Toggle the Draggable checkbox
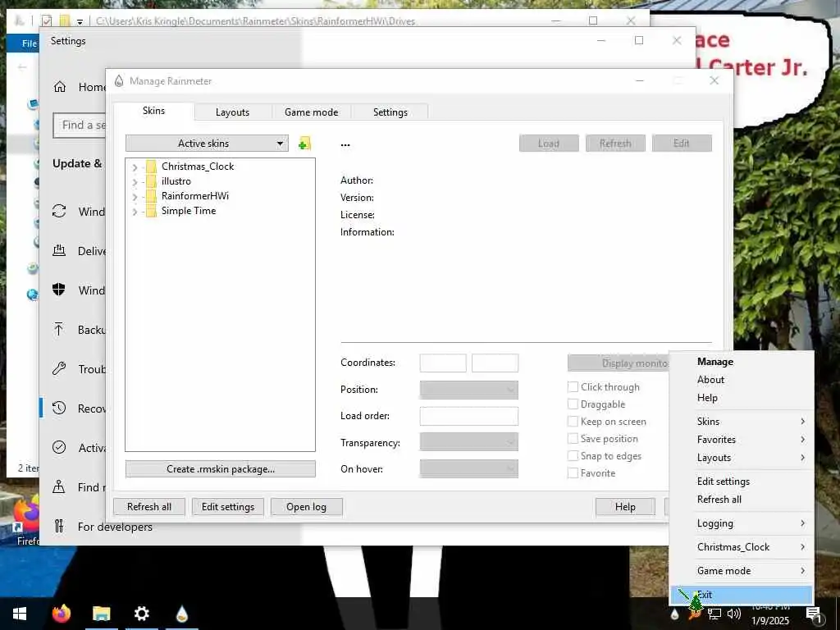Image resolution: width=840 pixels, height=630 pixels. click(573, 404)
